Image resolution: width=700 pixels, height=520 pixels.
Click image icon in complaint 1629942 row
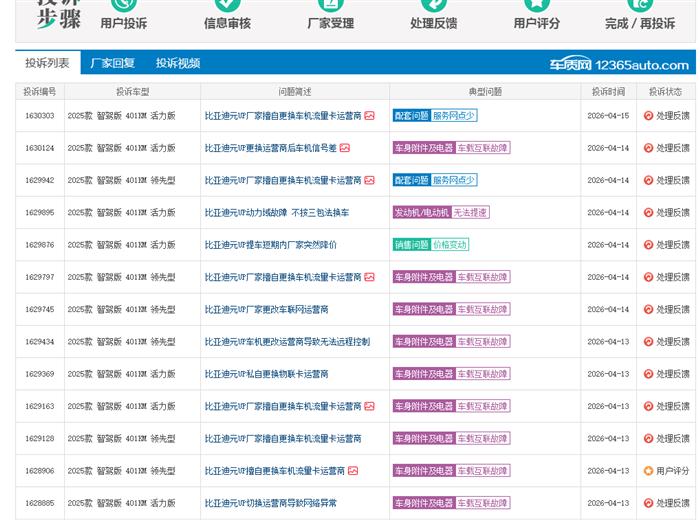[x=369, y=180]
